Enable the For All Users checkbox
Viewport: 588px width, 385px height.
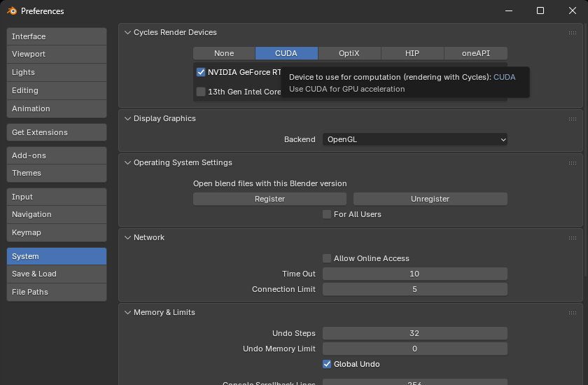click(x=327, y=214)
